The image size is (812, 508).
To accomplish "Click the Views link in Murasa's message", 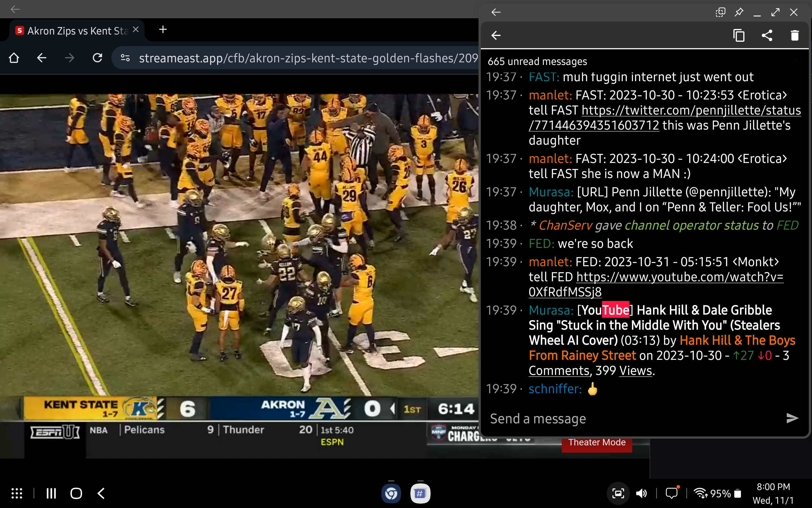I will tap(636, 371).
